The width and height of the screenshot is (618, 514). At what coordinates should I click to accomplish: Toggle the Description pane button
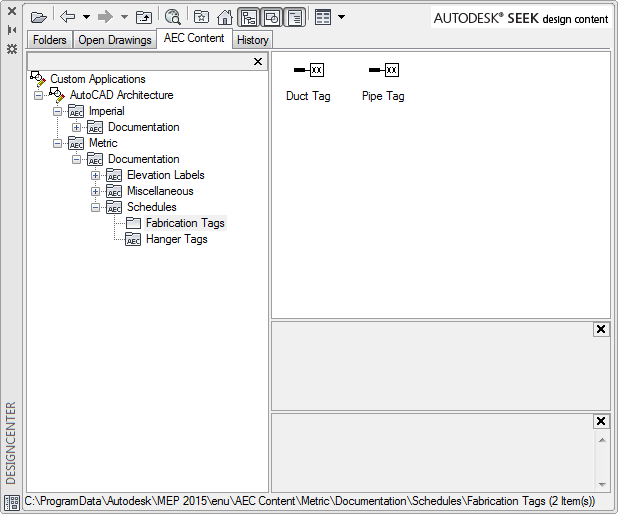tap(295, 17)
